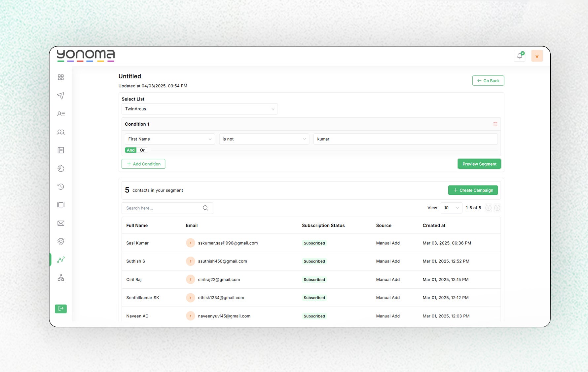Click the Created at column header
The width and height of the screenshot is (588, 372).
(x=434, y=226)
